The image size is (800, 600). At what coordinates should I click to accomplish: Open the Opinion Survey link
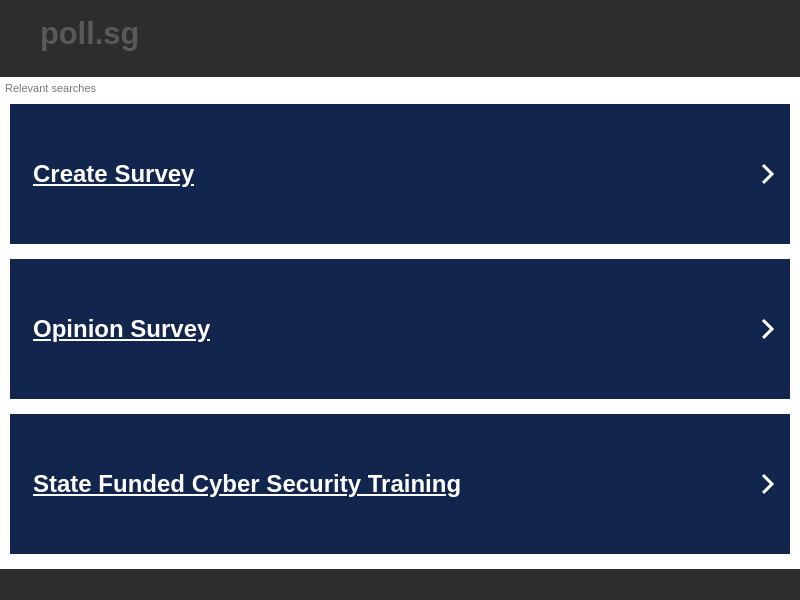(x=121, y=328)
